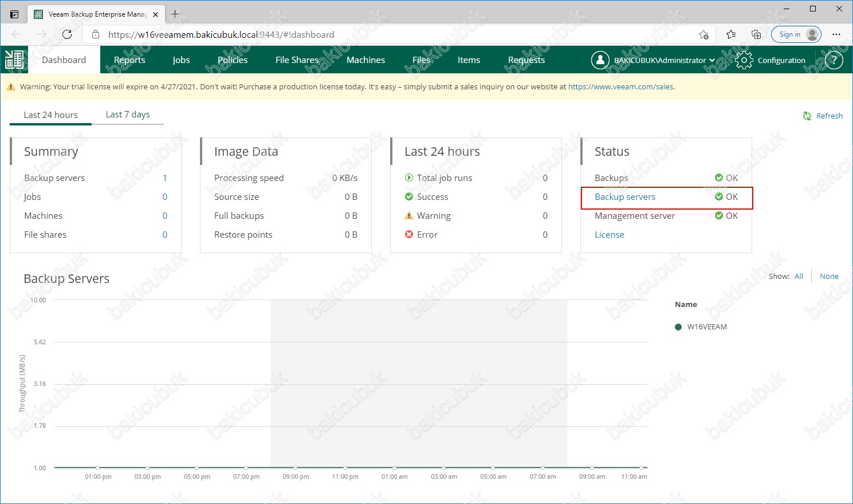The height and width of the screenshot is (504, 853).
Task: Open the Requests tab
Action: tap(526, 60)
